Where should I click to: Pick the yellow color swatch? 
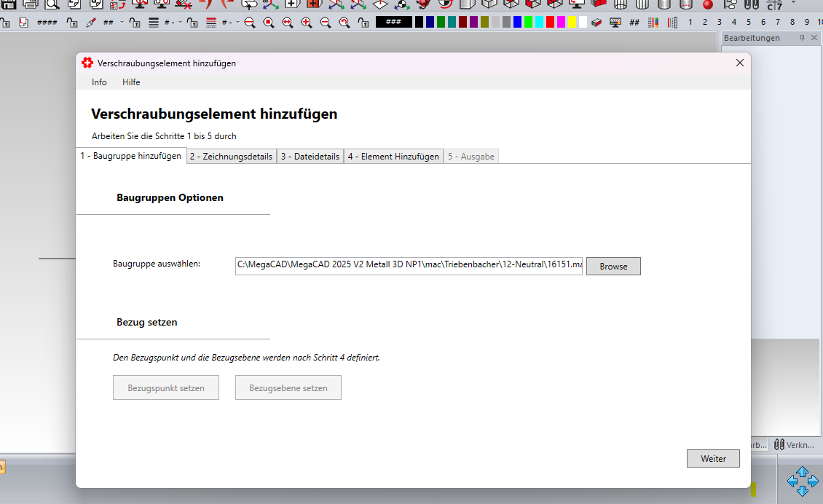572,23
